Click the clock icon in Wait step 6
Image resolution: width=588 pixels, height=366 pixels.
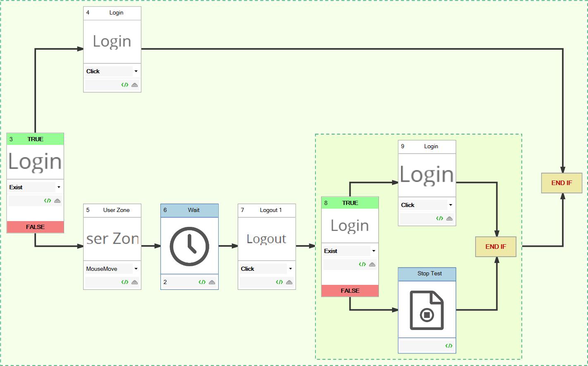[x=189, y=246]
